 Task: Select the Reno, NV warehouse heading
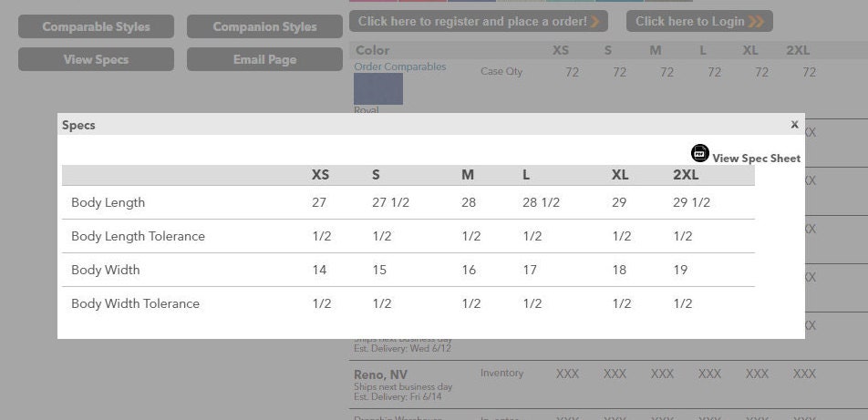click(380, 374)
